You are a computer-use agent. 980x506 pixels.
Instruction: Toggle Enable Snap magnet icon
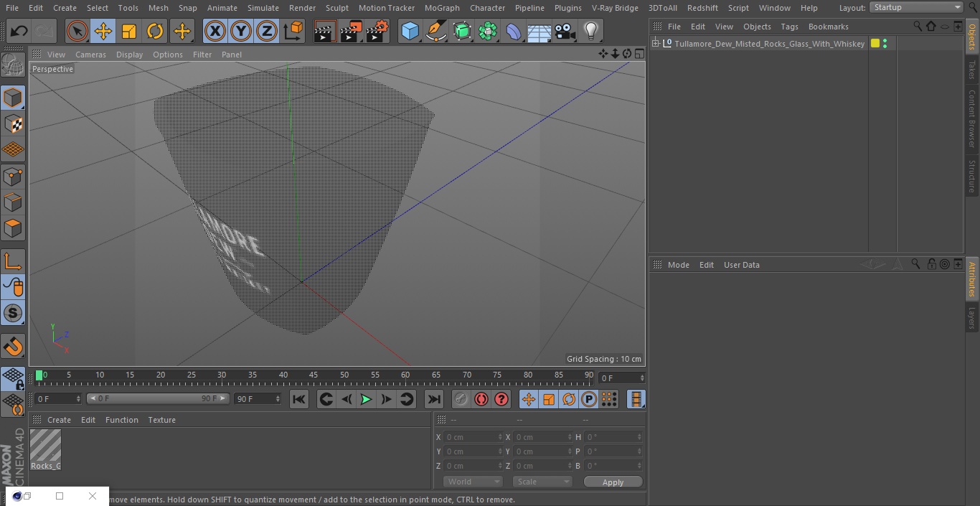coord(13,347)
